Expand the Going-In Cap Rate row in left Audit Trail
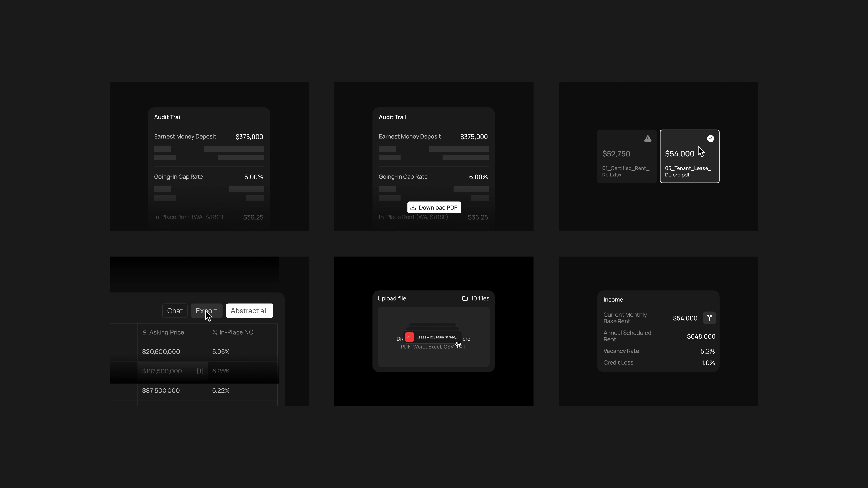 pos(208,177)
